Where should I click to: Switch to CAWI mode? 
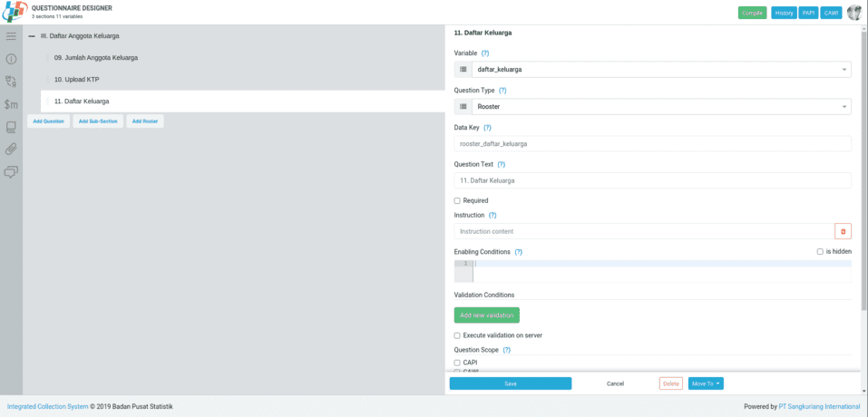[x=831, y=13]
